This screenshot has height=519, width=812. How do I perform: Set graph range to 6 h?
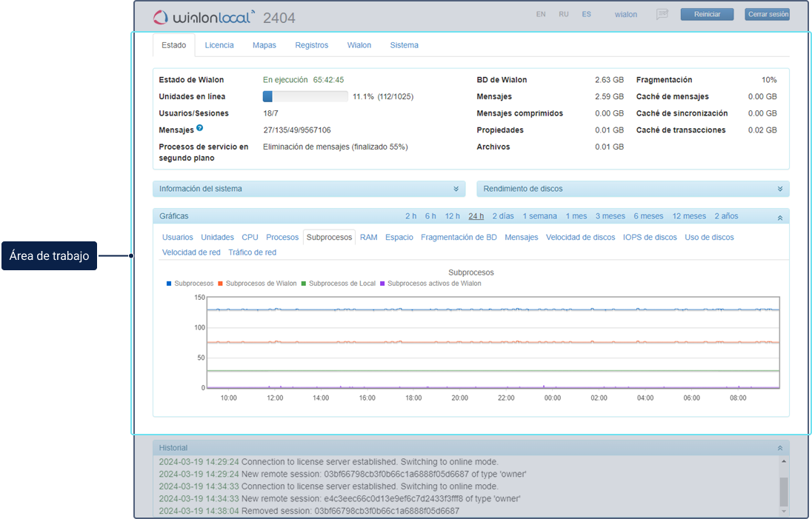point(430,216)
